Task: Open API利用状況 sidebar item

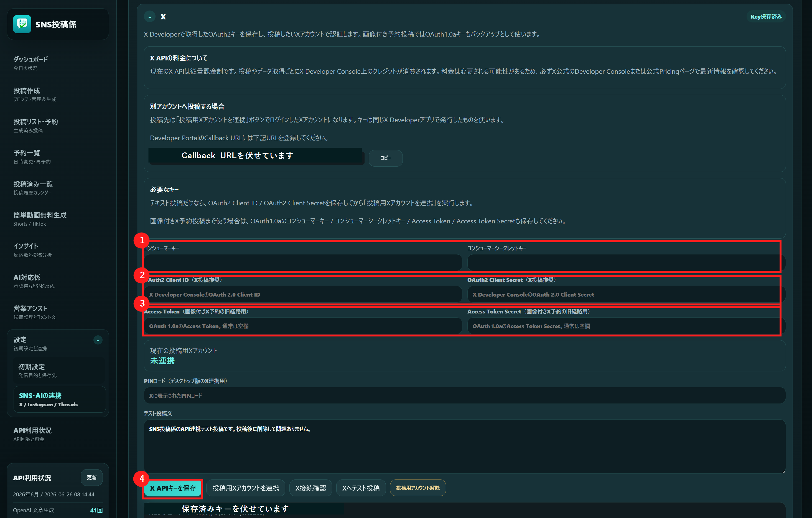Action: point(58,434)
